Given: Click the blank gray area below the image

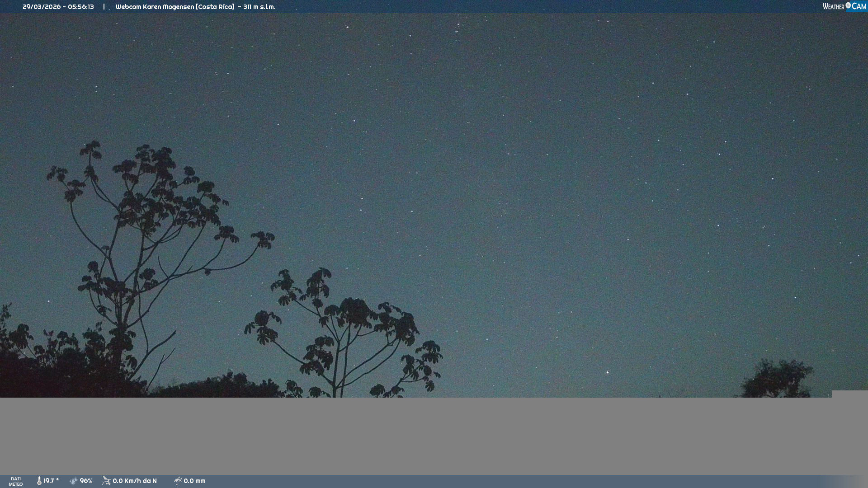Looking at the screenshot, I should (434, 436).
